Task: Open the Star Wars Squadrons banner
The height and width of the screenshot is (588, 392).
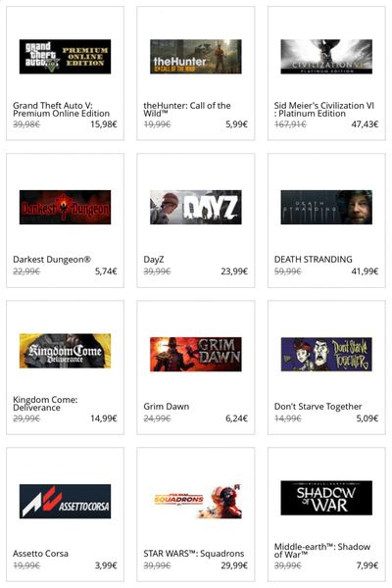Action: point(195,501)
